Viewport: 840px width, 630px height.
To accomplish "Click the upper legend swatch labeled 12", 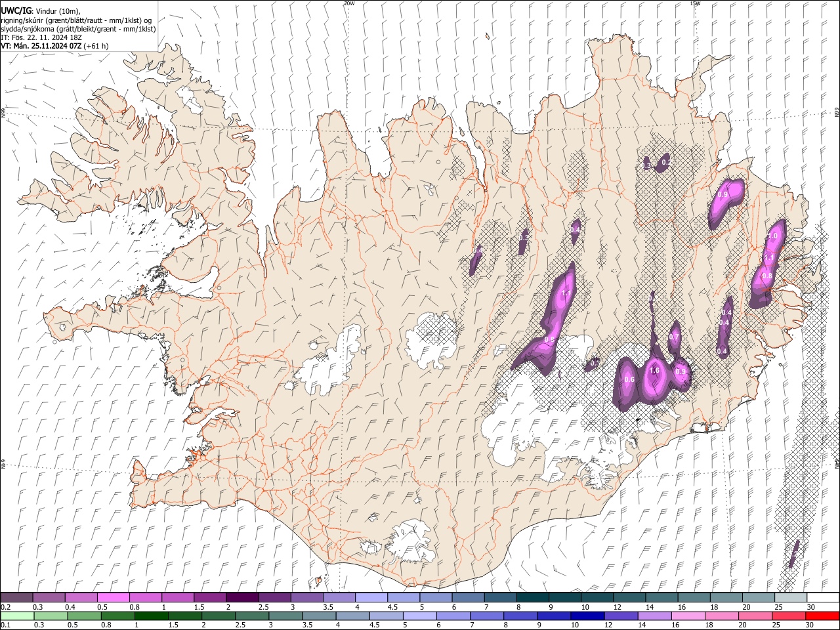I will coord(629,597).
